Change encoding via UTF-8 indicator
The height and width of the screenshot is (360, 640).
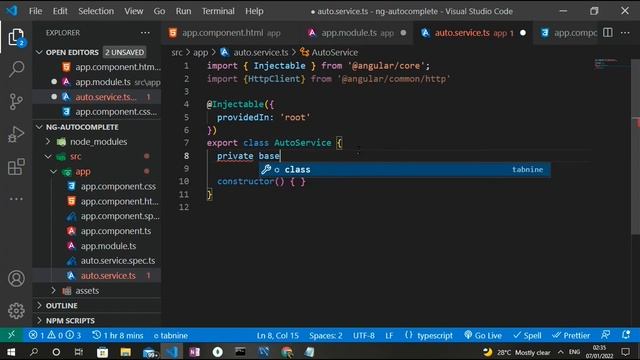364,336
